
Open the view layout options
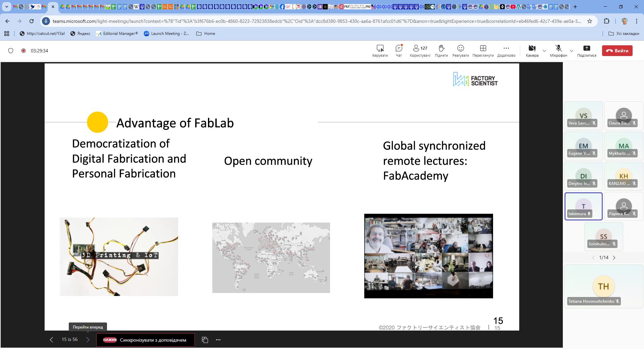pyautogui.click(x=483, y=51)
